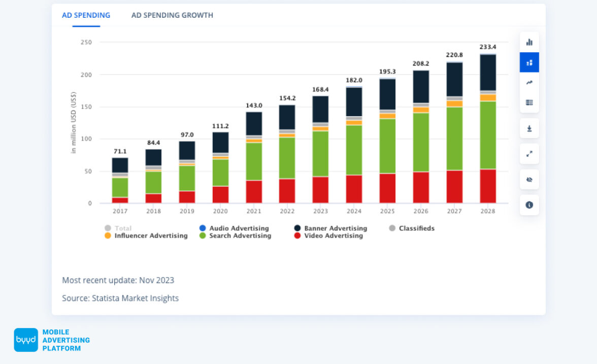Switch to the line chart view icon
597x364 pixels.
tap(529, 82)
